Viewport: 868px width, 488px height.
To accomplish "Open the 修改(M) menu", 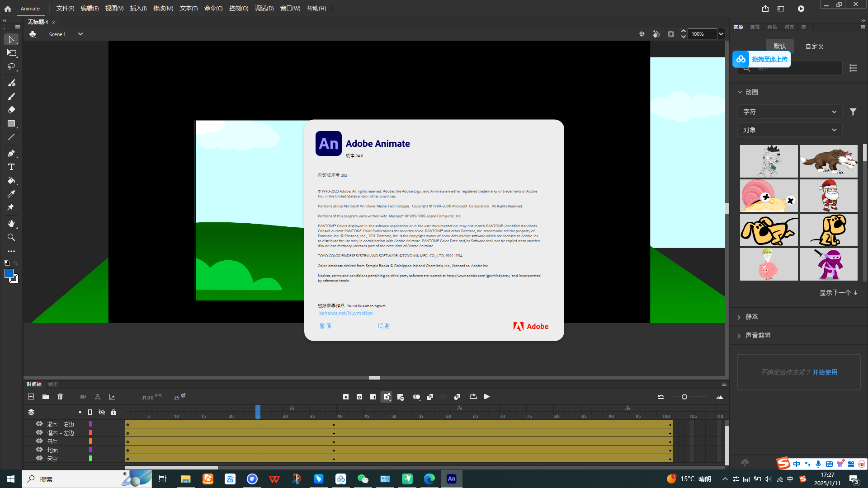I will [x=163, y=8].
